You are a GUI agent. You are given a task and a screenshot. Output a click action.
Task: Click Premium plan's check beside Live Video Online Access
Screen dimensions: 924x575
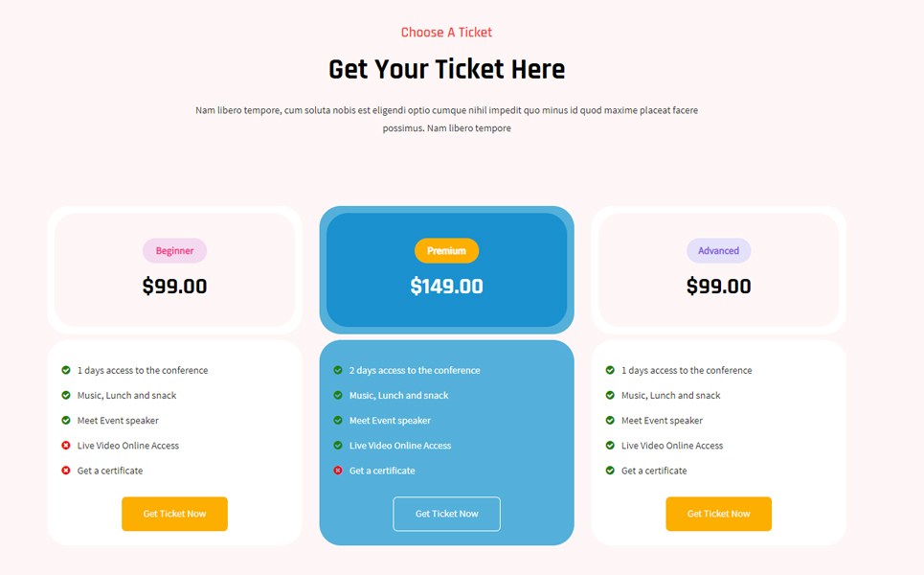click(x=338, y=446)
